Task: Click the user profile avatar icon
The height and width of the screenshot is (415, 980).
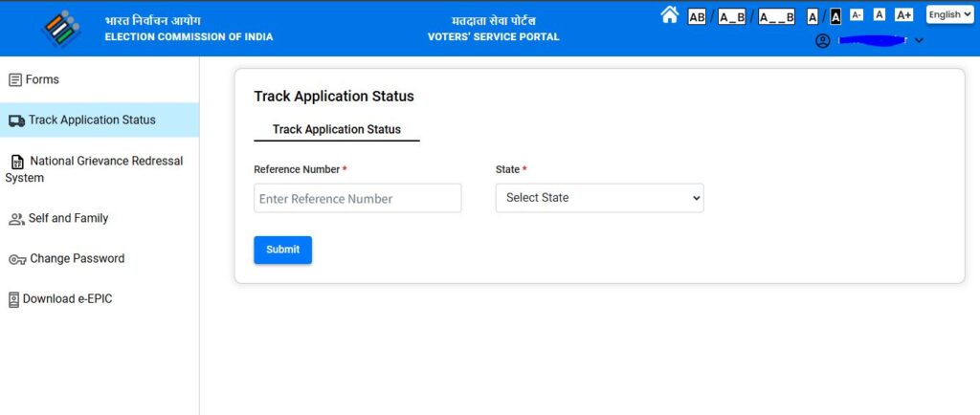Action: [x=822, y=40]
